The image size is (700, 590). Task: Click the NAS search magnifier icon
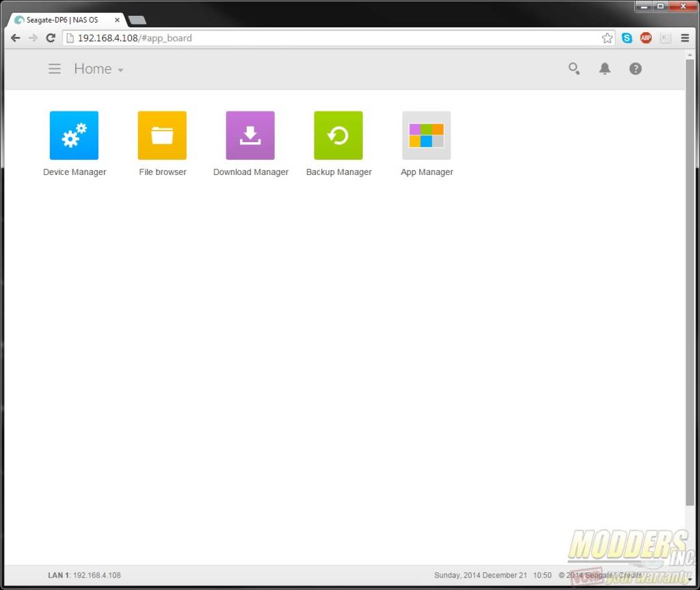(574, 69)
